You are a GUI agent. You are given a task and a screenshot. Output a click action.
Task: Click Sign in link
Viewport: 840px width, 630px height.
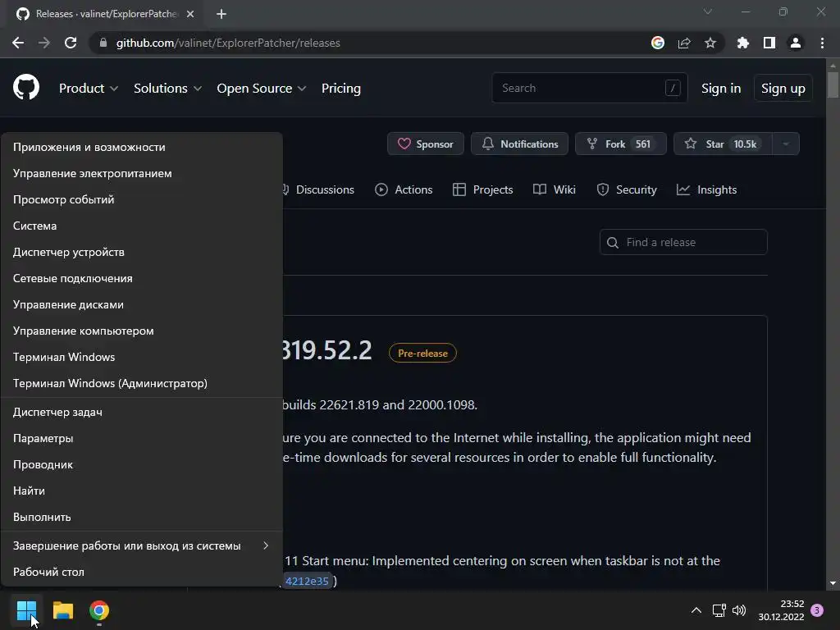tap(721, 89)
